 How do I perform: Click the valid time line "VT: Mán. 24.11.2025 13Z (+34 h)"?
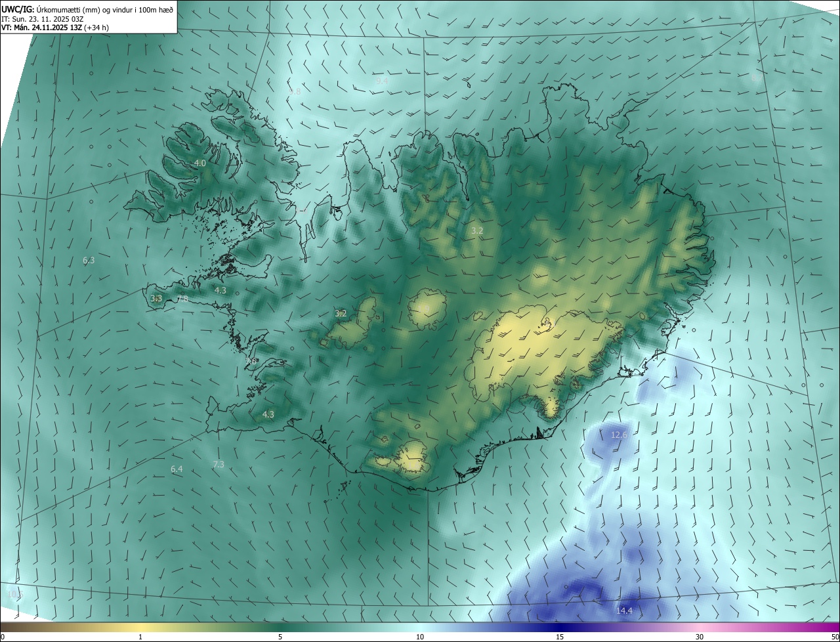pyautogui.click(x=55, y=28)
